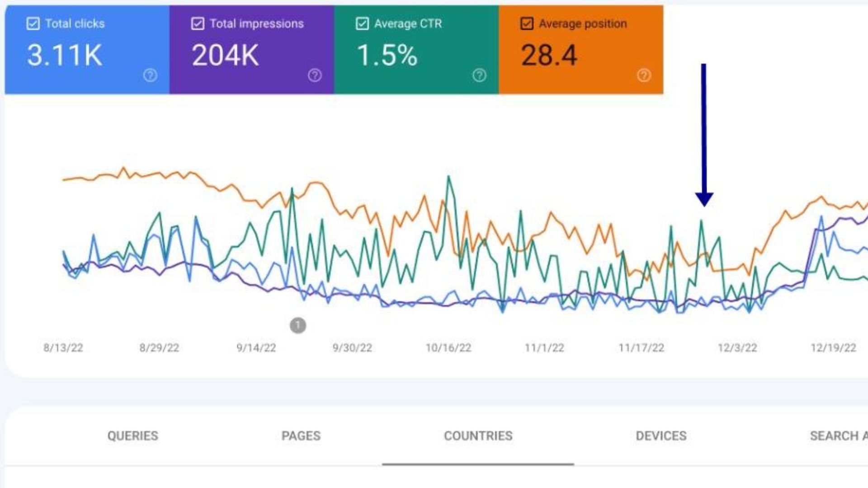Click the tip of the dark blue arrow
This screenshot has height=488, width=868.
[704, 205]
